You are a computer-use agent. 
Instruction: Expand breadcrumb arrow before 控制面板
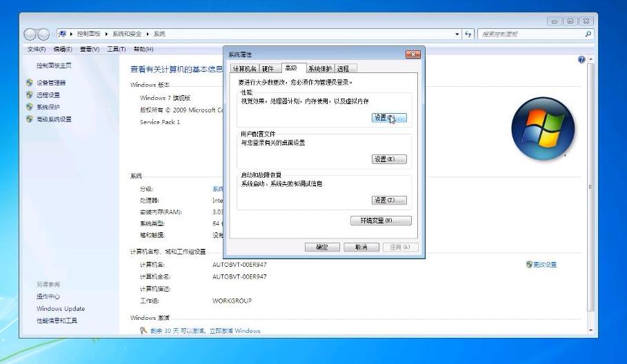click(71, 34)
